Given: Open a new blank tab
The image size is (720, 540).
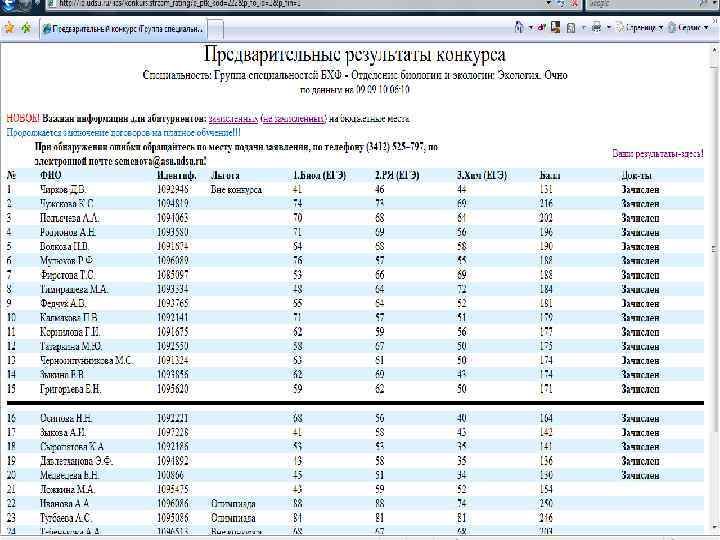Looking at the screenshot, I should [x=216, y=29].
